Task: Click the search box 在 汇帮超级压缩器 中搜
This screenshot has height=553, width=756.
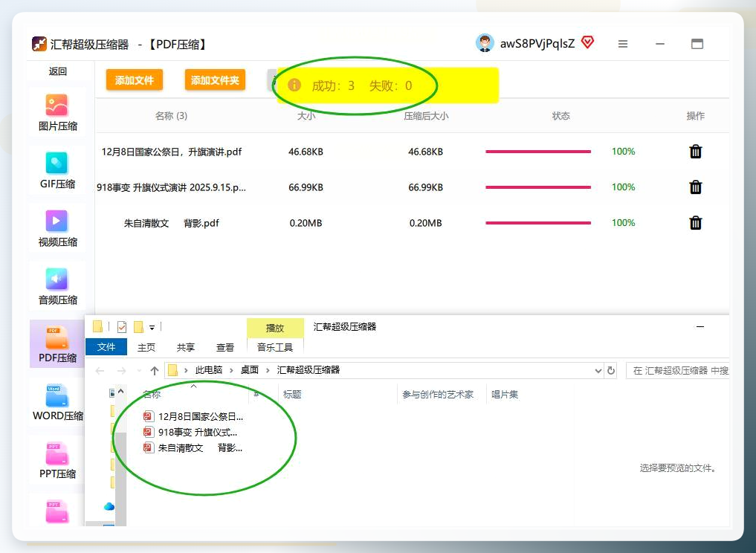Action: (677, 370)
